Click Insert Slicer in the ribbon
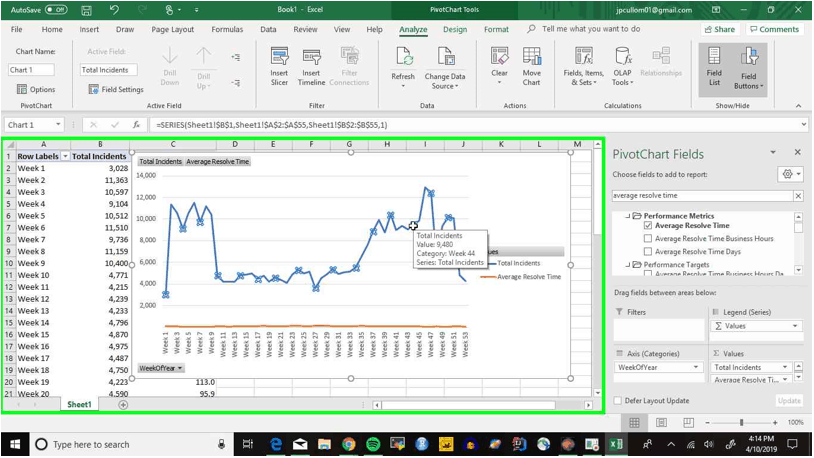This screenshot has width=814, height=458. pos(279,66)
